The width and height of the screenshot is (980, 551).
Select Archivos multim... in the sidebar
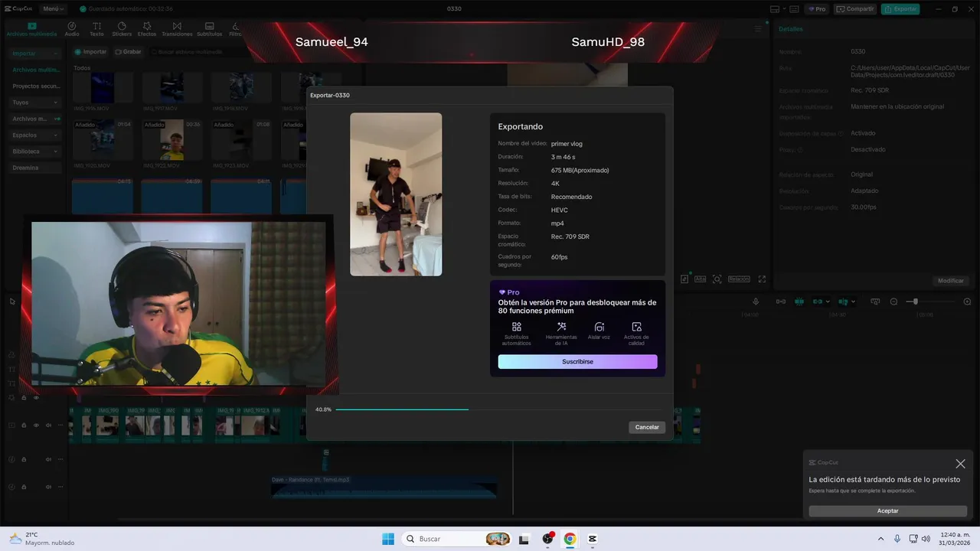pyautogui.click(x=35, y=70)
